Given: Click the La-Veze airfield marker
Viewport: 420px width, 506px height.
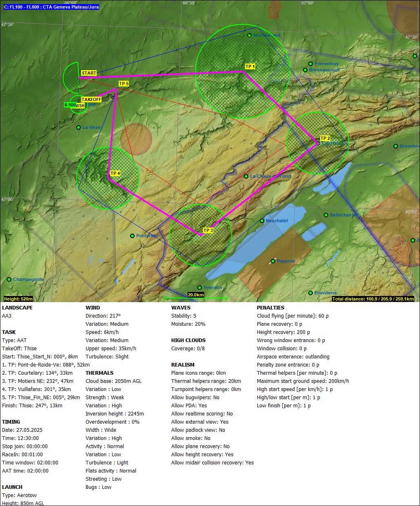Looking at the screenshot, I should pos(79,128).
